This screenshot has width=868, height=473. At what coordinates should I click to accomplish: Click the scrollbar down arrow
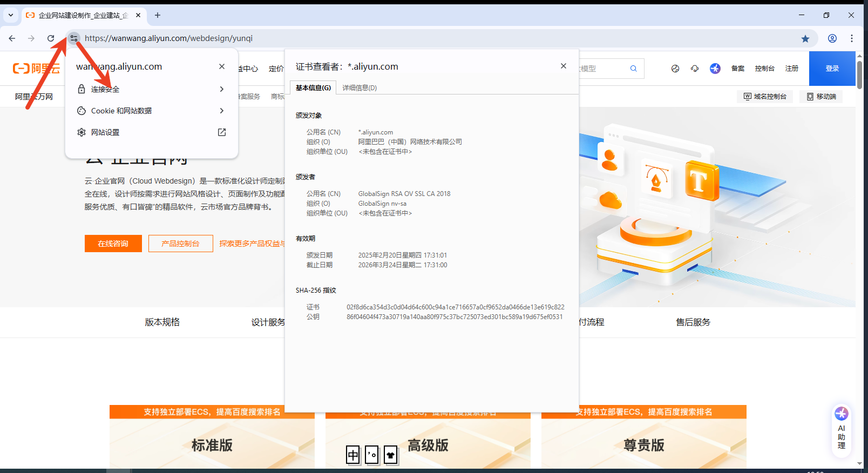[859, 464]
